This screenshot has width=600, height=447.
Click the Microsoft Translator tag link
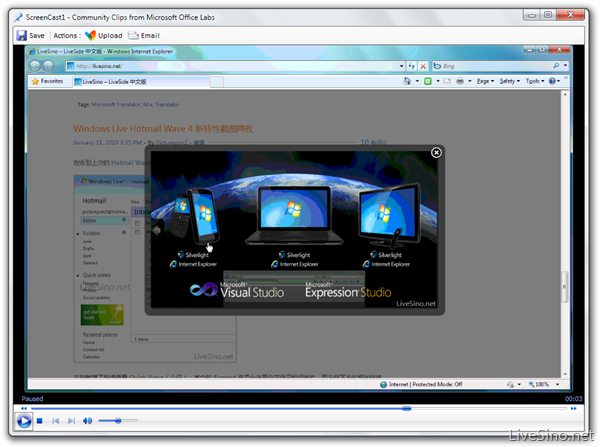click(x=116, y=104)
